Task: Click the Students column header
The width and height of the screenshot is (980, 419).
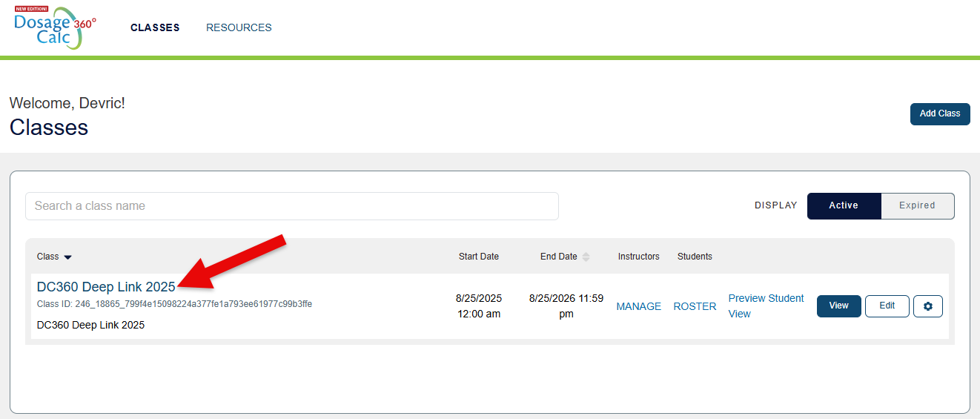Action: [x=695, y=257]
